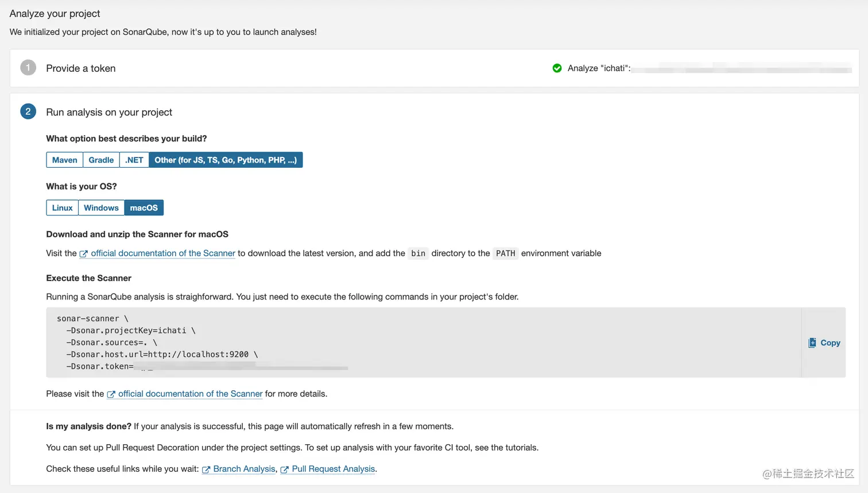Choose the .NET build option

pos(134,160)
